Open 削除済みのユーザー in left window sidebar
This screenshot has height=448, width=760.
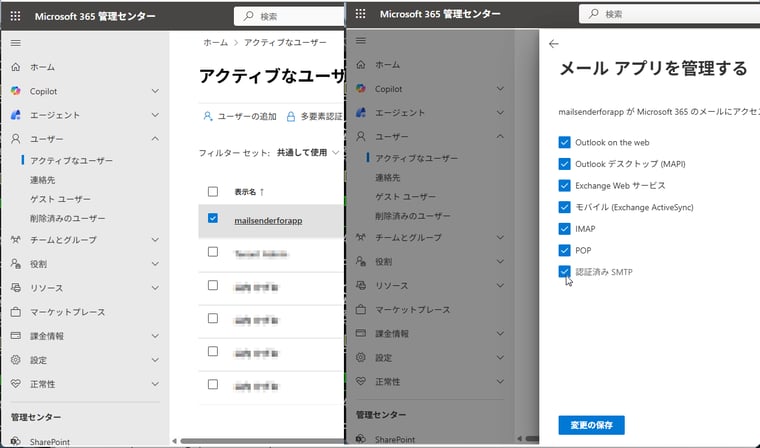click(67, 218)
